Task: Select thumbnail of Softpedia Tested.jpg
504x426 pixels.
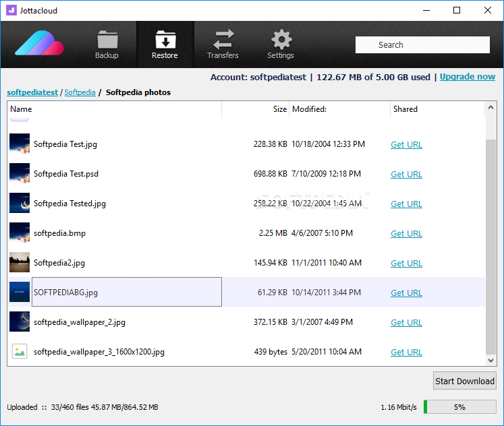Action: (x=20, y=203)
